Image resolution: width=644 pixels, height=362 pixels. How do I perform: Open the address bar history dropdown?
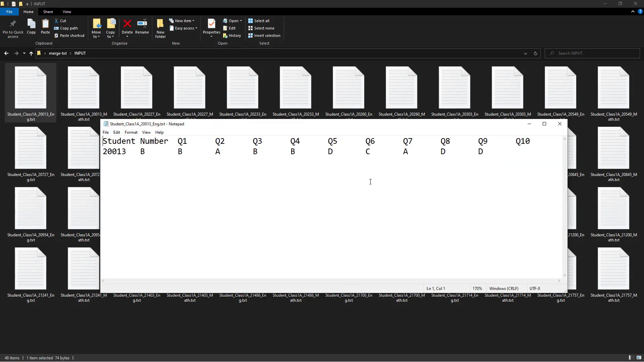(x=525, y=53)
